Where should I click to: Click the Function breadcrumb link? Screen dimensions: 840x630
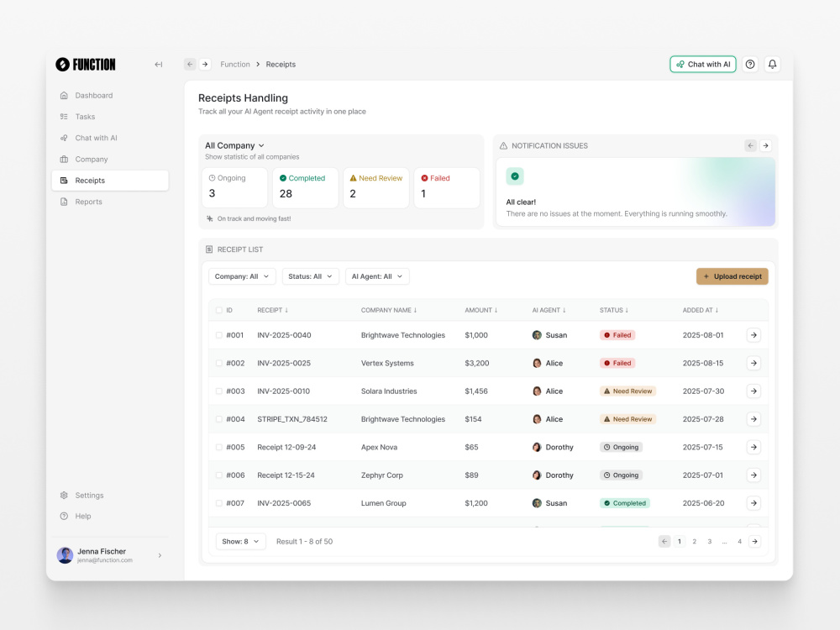pyautogui.click(x=235, y=65)
